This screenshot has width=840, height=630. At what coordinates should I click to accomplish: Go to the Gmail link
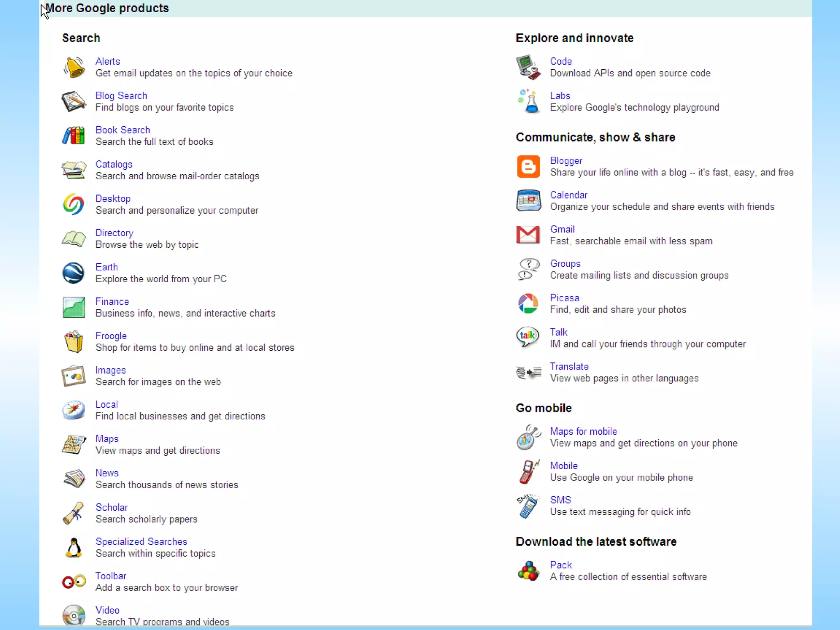coord(562,230)
